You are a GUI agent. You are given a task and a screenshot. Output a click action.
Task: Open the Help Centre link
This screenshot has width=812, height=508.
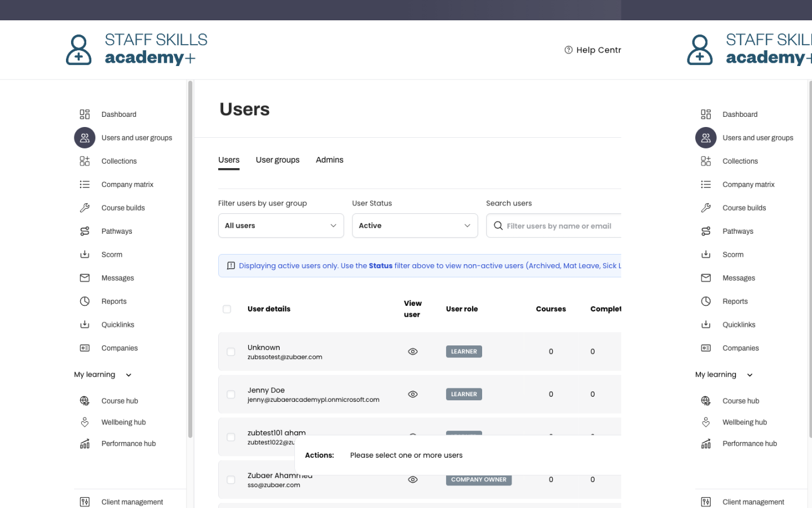click(593, 50)
